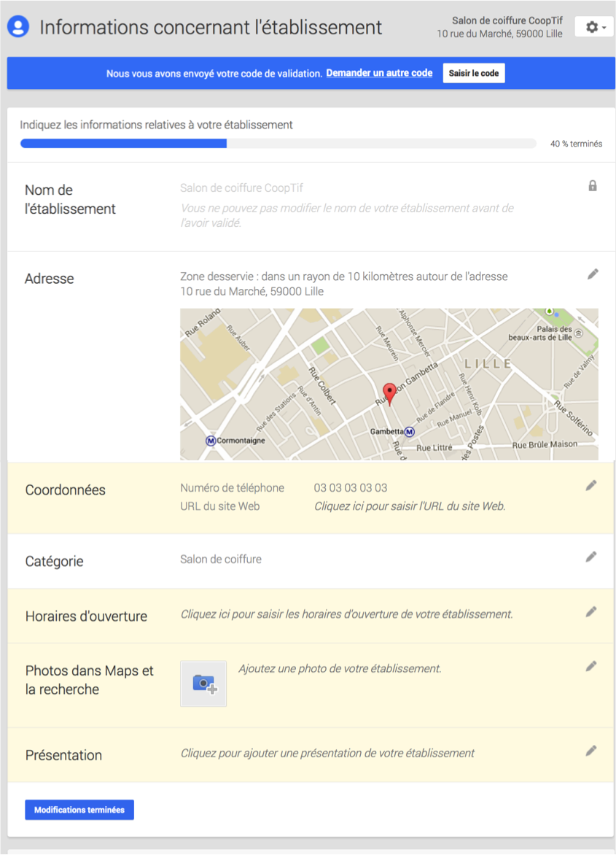Click the Cormontaigne metro station icon

(210, 441)
